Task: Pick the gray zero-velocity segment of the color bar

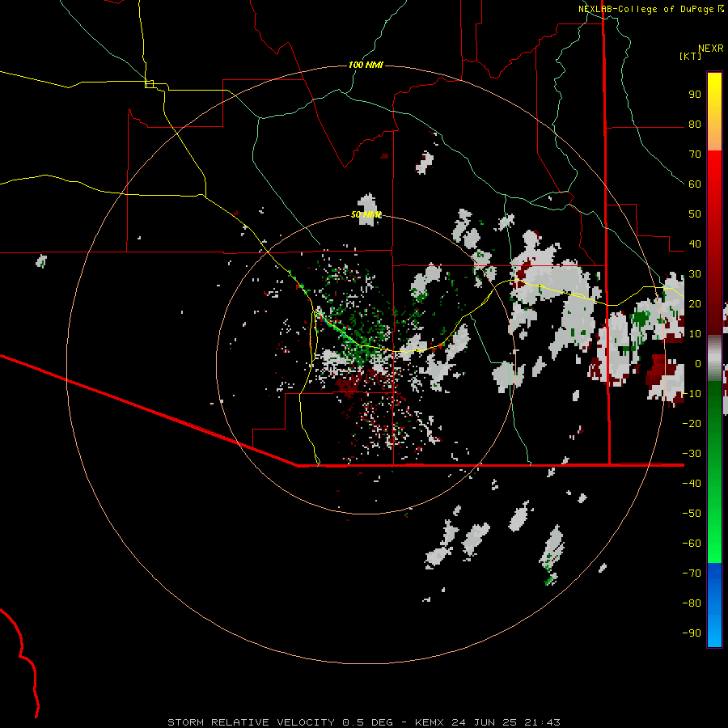Action: tap(714, 358)
